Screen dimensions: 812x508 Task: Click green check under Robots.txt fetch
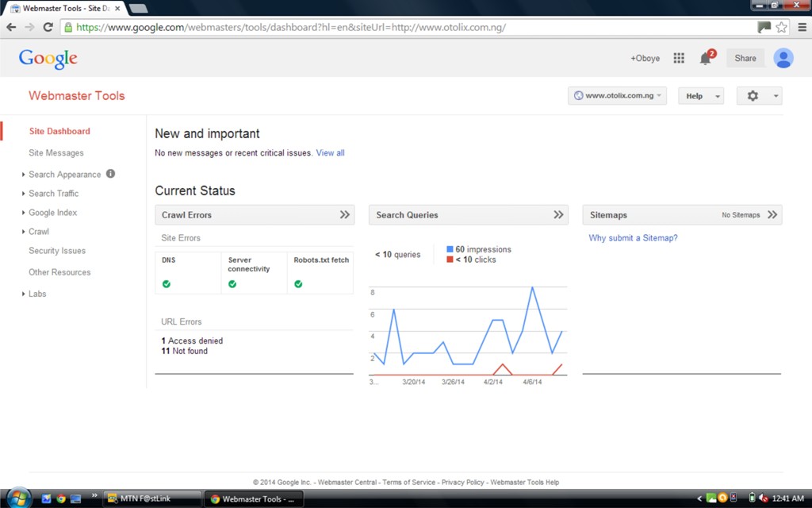(x=298, y=283)
